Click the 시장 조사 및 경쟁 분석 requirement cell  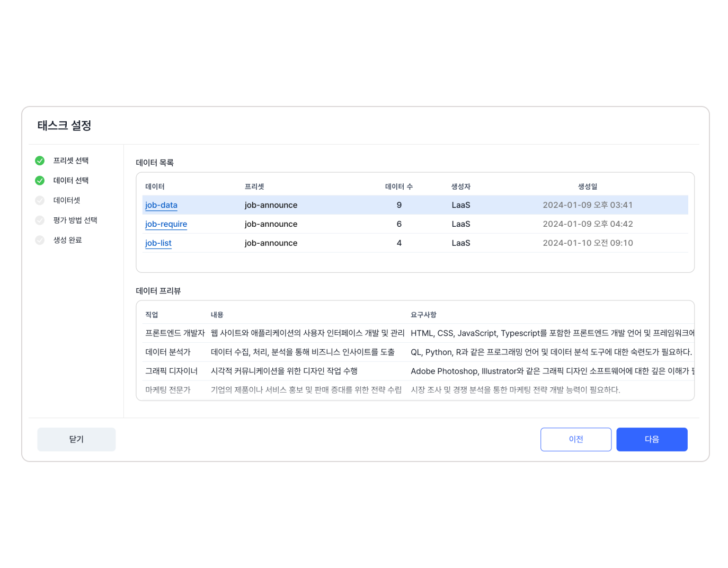(x=515, y=390)
